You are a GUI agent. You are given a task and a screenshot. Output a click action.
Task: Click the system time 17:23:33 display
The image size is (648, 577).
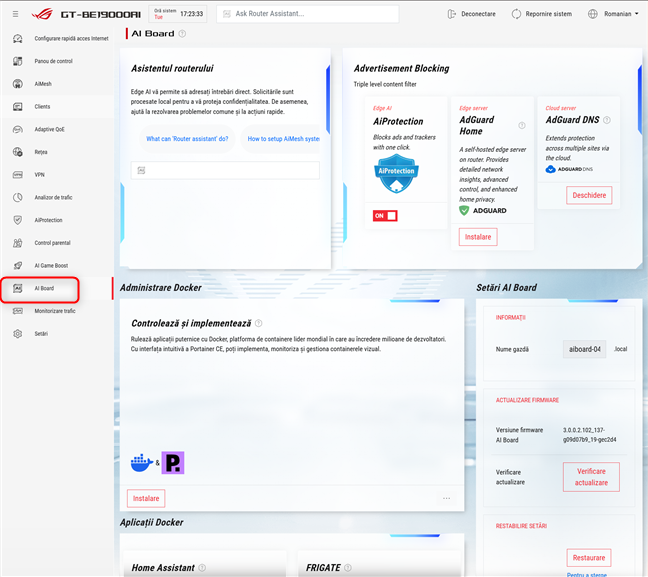(191, 14)
